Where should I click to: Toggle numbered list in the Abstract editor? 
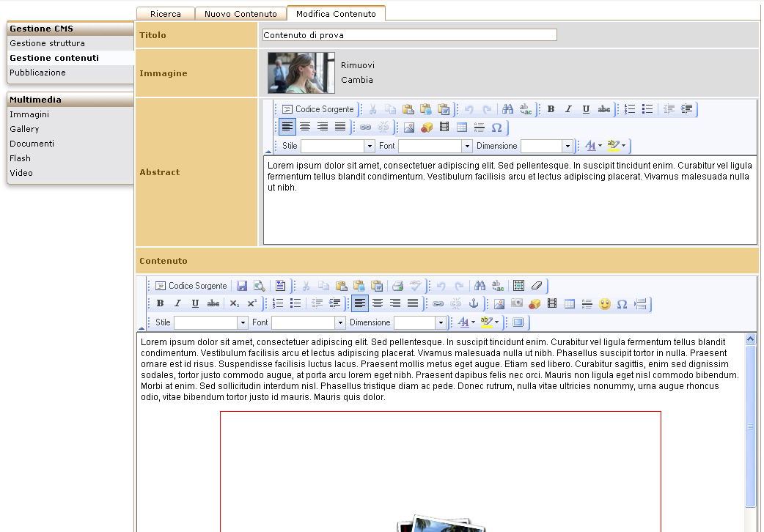[x=630, y=109]
